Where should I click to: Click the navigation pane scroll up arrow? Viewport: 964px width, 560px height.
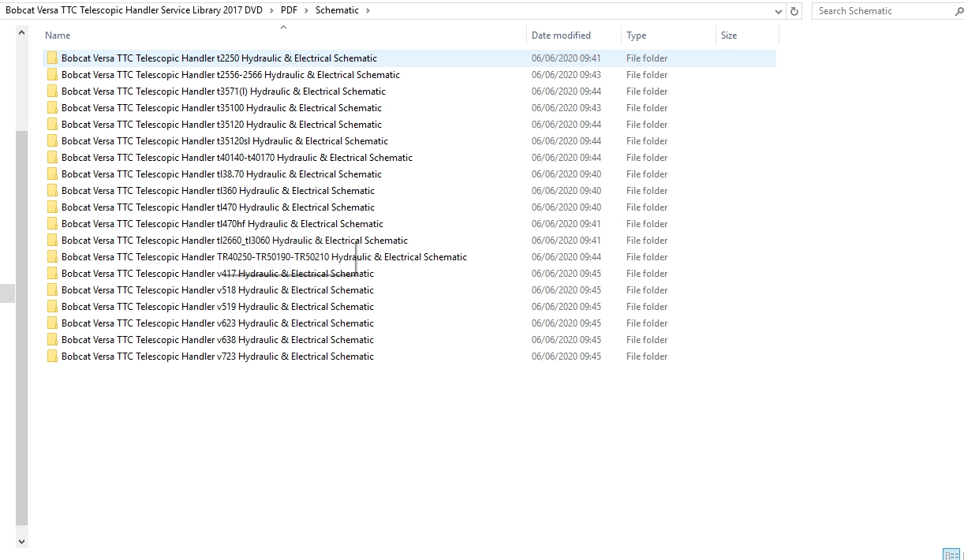(21, 32)
